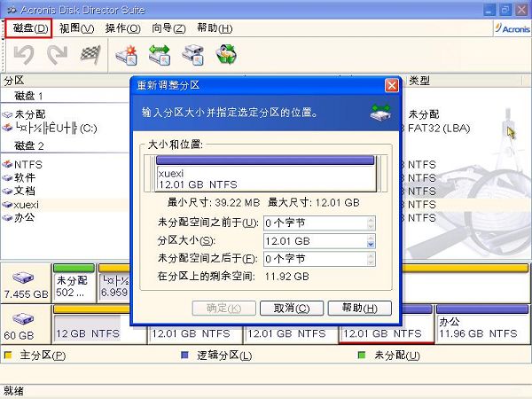Select the 6.959 partition block in disk map
532x399 pixels.
tap(114, 283)
